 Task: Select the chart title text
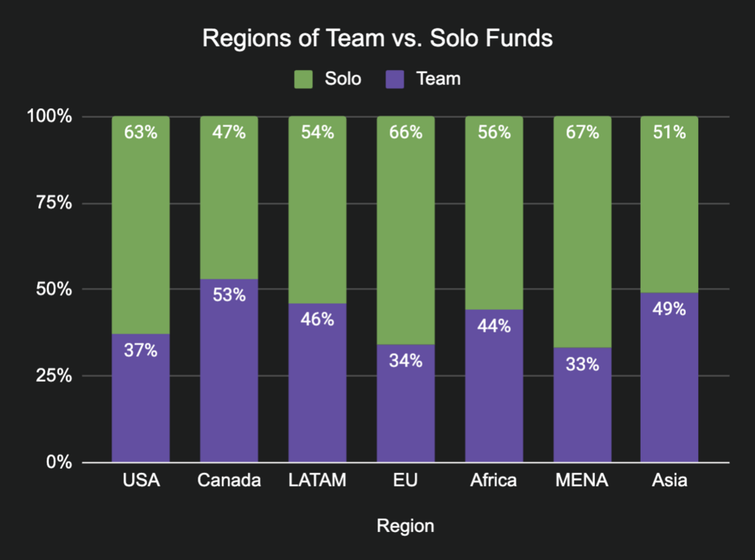[x=377, y=39]
